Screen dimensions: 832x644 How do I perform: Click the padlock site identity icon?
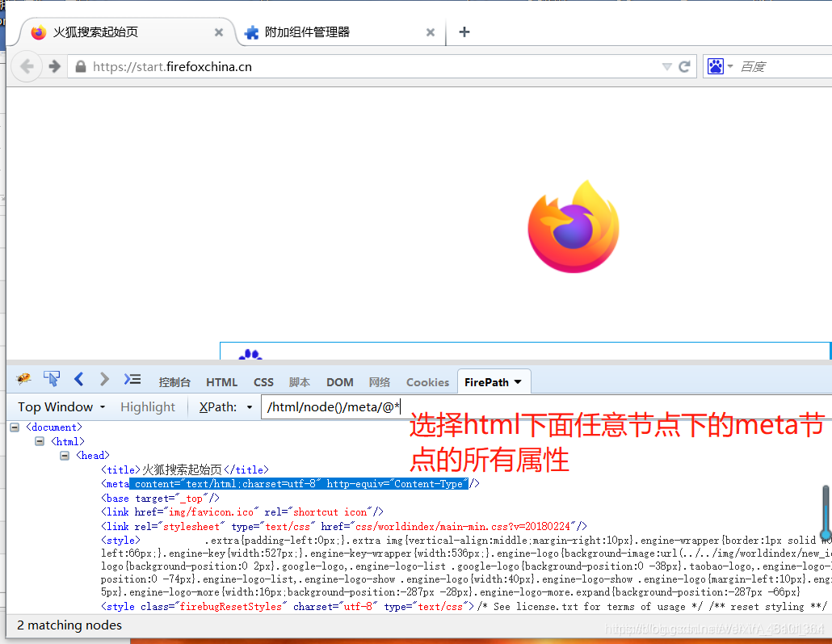pyautogui.click(x=81, y=66)
